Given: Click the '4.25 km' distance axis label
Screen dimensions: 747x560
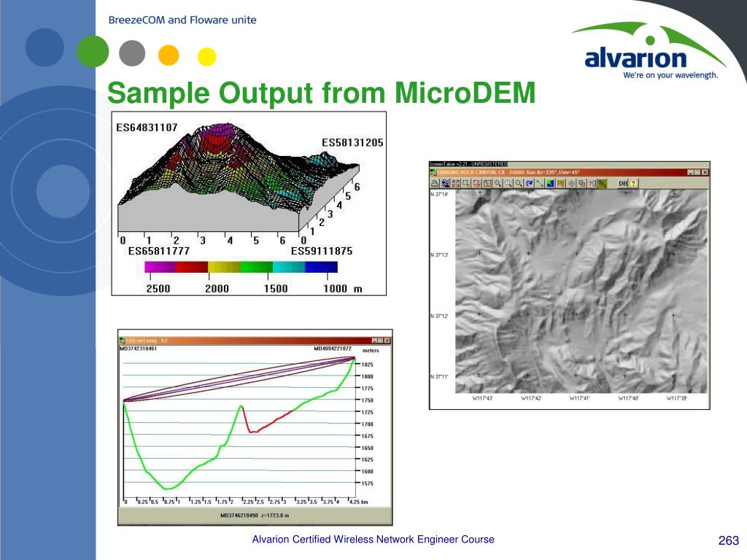Looking at the screenshot, I should click(x=358, y=502).
